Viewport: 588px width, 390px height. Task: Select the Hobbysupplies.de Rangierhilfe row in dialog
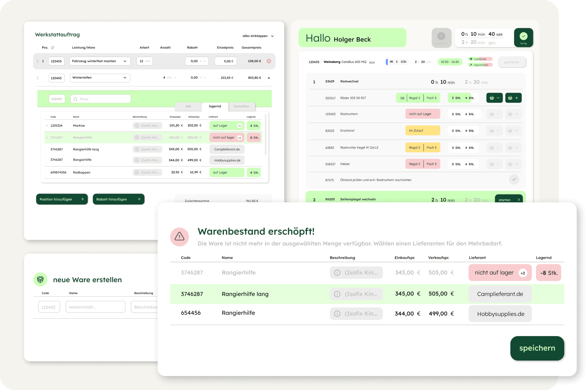click(x=367, y=314)
